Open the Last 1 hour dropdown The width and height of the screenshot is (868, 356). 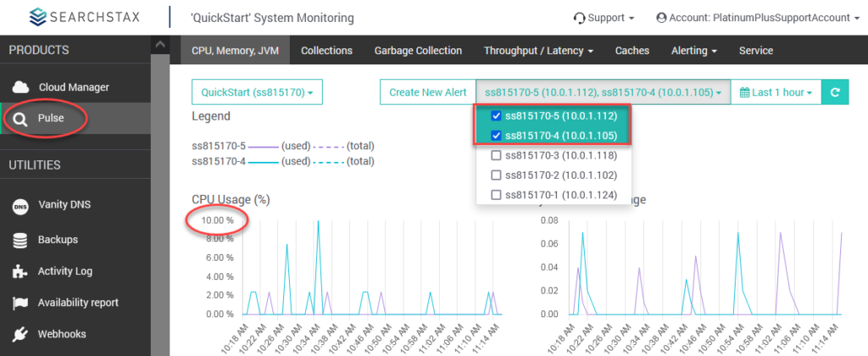coord(776,92)
